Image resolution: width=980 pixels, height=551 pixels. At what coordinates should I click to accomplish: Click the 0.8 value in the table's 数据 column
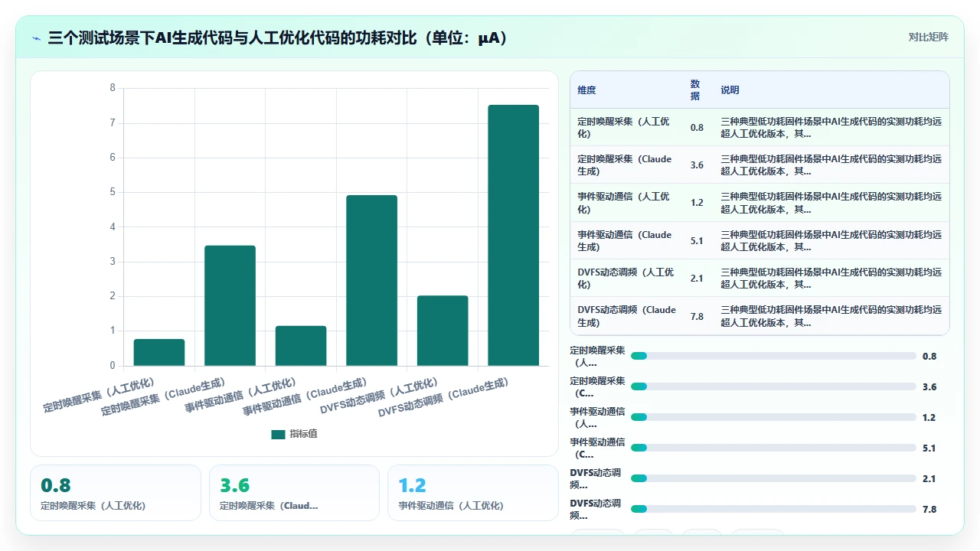click(697, 128)
